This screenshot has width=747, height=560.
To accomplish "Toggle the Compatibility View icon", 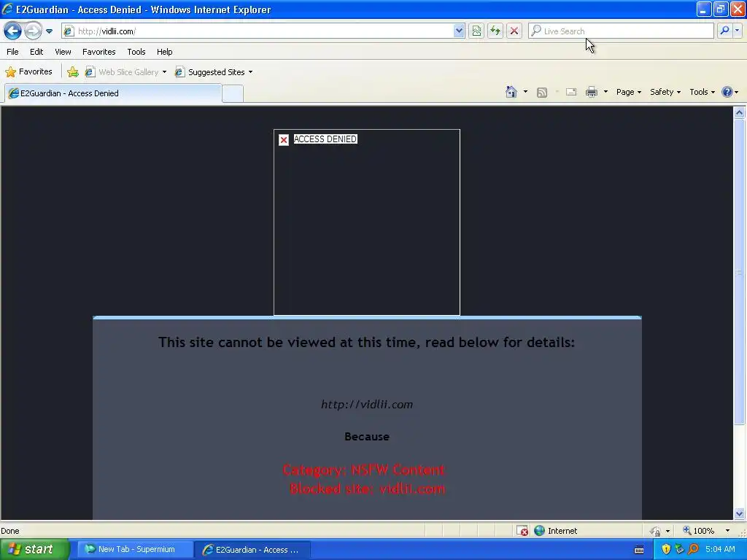I will pyautogui.click(x=476, y=31).
